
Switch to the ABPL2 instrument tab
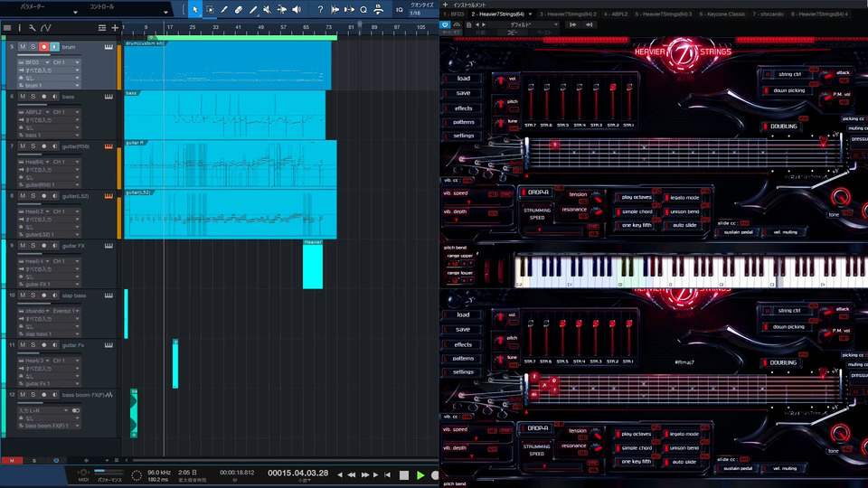(x=616, y=14)
